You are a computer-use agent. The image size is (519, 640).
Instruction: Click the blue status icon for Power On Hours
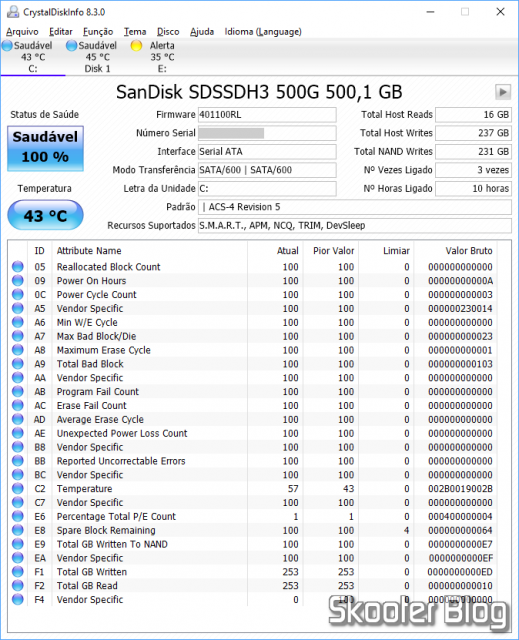click(x=18, y=280)
